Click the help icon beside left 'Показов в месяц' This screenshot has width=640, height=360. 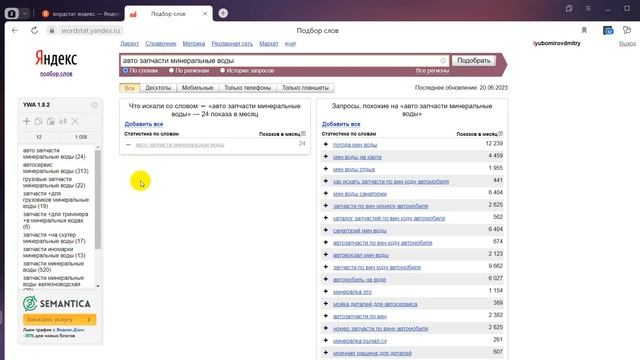(x=303, y=133)
